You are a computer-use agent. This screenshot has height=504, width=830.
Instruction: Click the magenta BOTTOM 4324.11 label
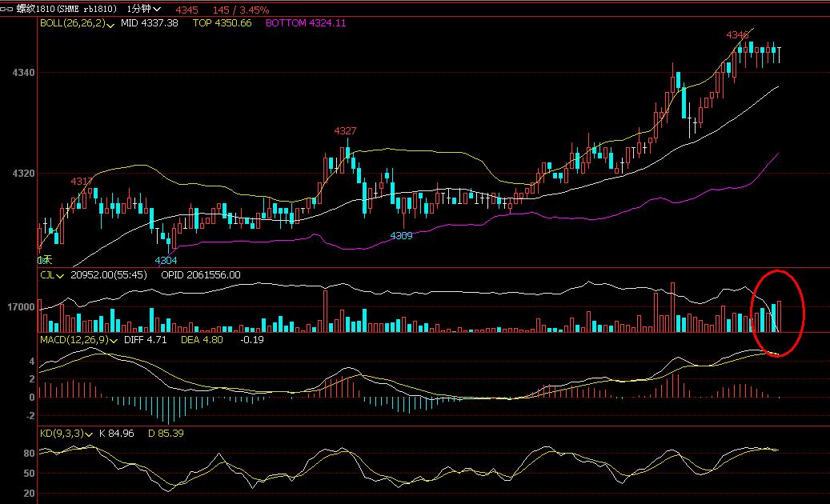coord(305,23)
